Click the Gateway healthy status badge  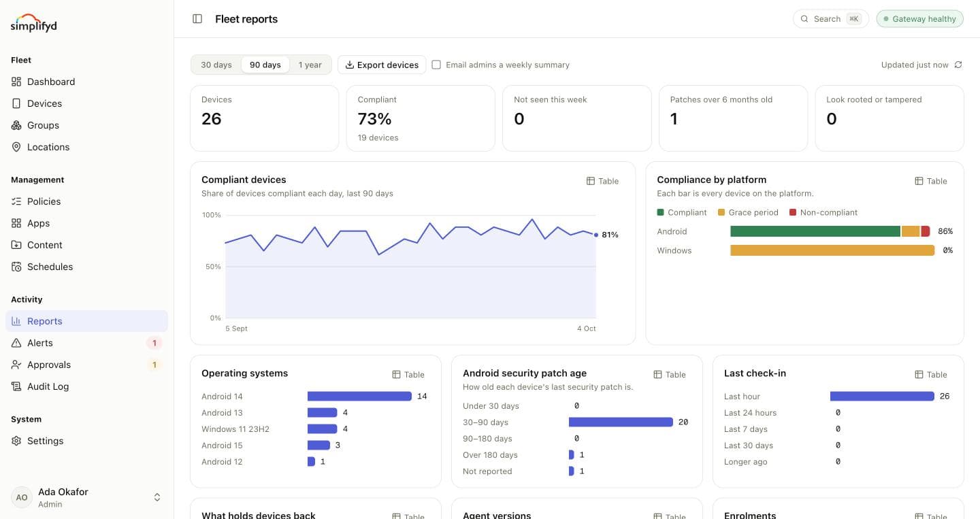tap(920, 19)
